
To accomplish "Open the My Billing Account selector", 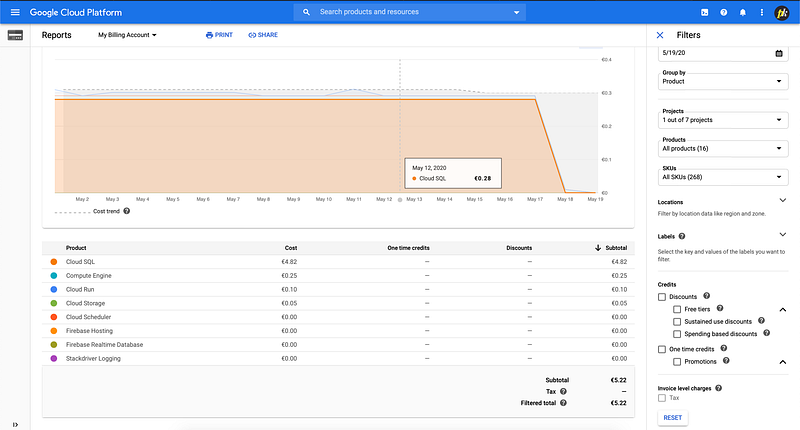I will coord(127,35).
